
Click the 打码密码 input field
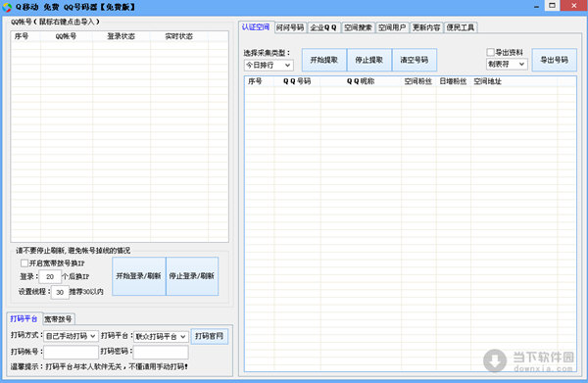tap(161, 352)
